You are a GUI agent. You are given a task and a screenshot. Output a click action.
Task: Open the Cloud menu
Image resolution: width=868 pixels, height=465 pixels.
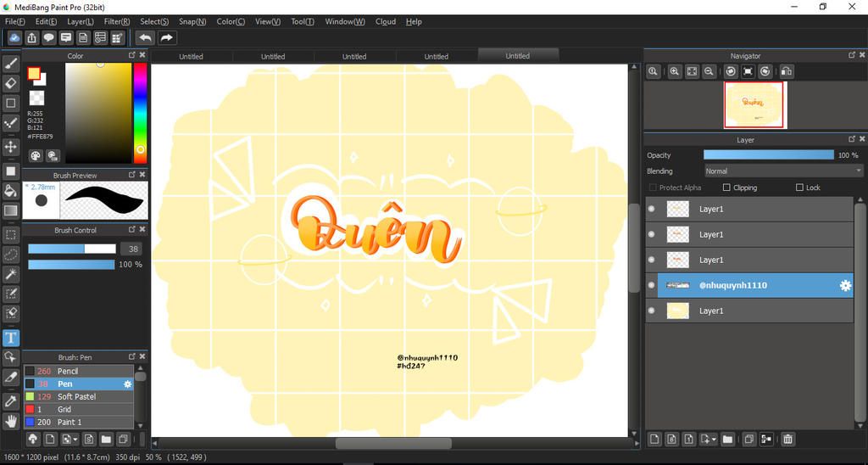386,21
